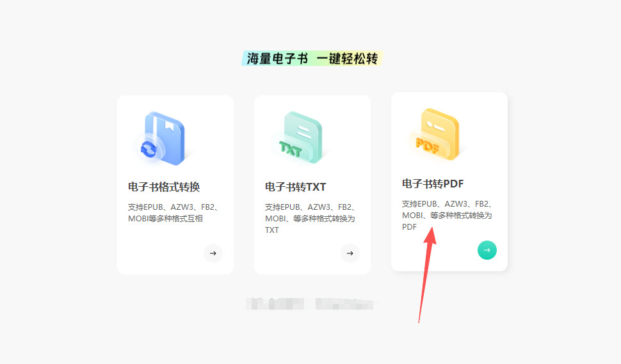Click green arrow button on 电子书转PDF card

click(x=487, y=250)
